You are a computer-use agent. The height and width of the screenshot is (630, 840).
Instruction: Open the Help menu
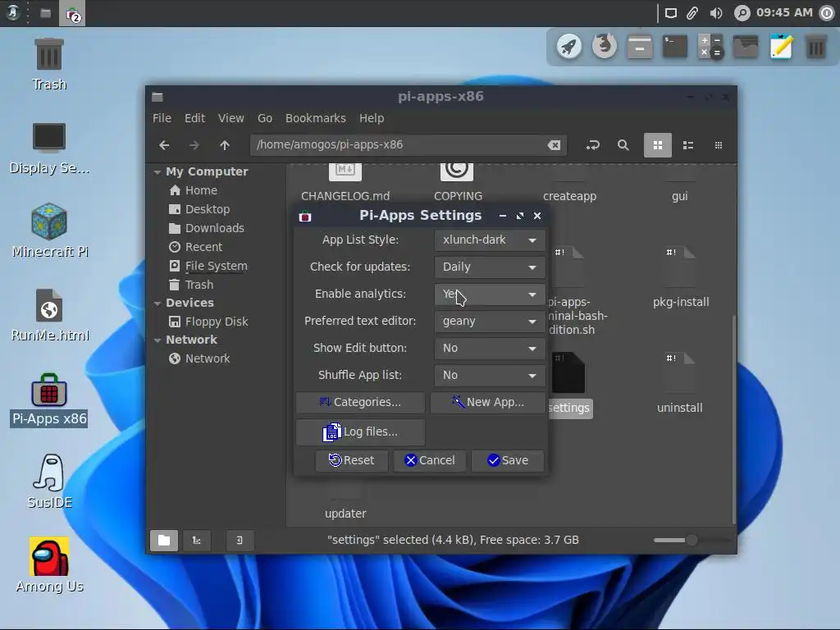[372, 118]
